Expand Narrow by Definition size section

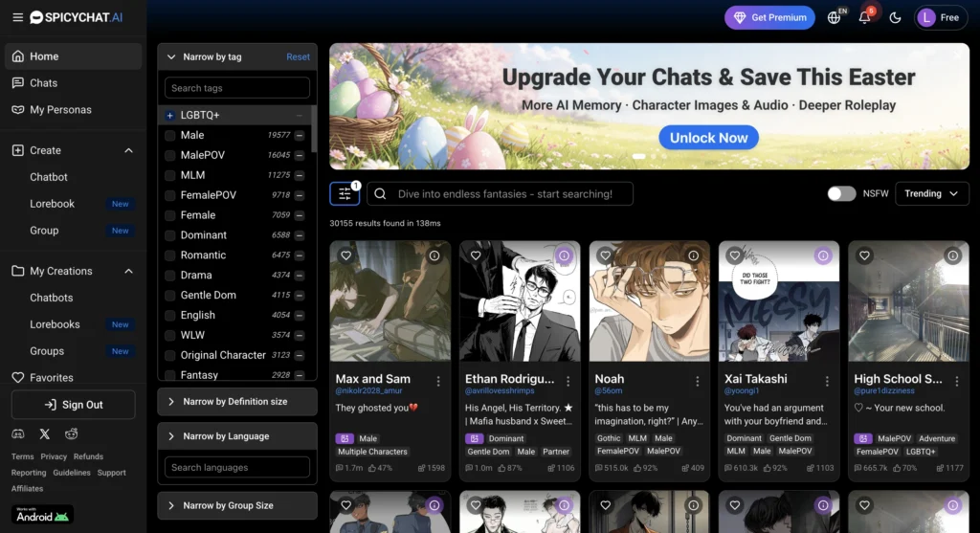236,402
